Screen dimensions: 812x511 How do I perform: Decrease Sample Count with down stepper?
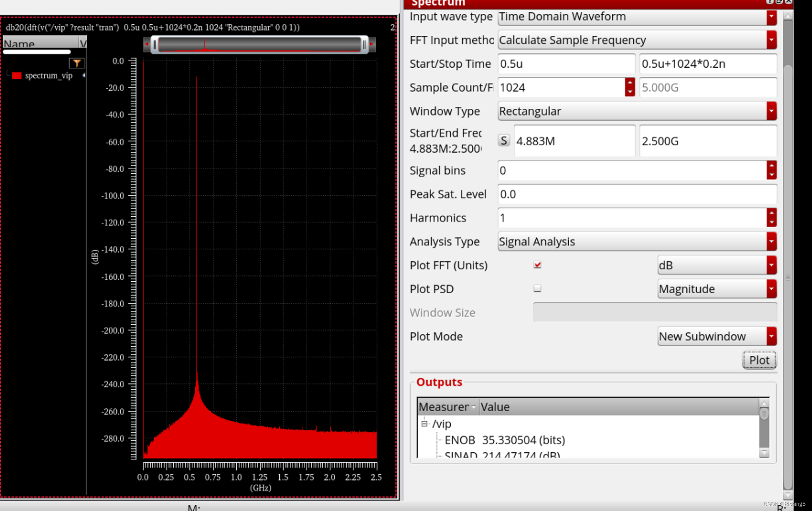coord(630,92)
